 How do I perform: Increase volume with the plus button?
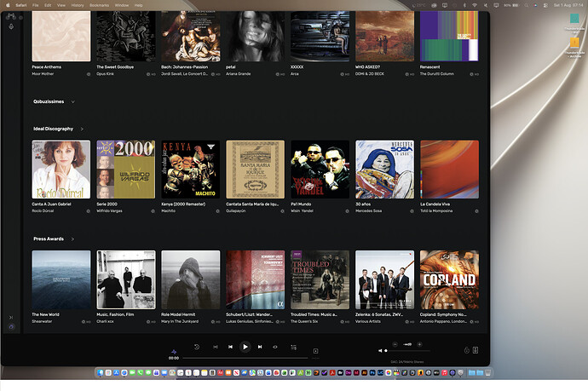coord(419,344)
